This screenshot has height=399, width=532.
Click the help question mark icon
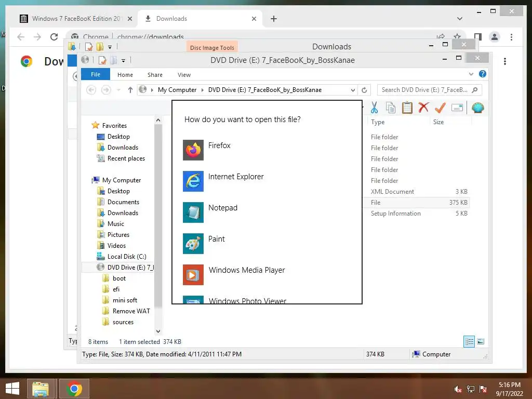483,74
